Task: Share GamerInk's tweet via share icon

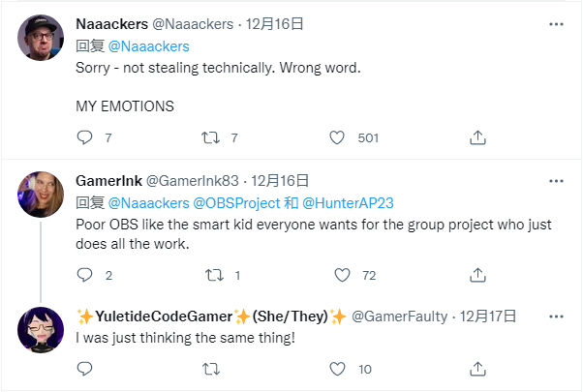Action: 476,275
